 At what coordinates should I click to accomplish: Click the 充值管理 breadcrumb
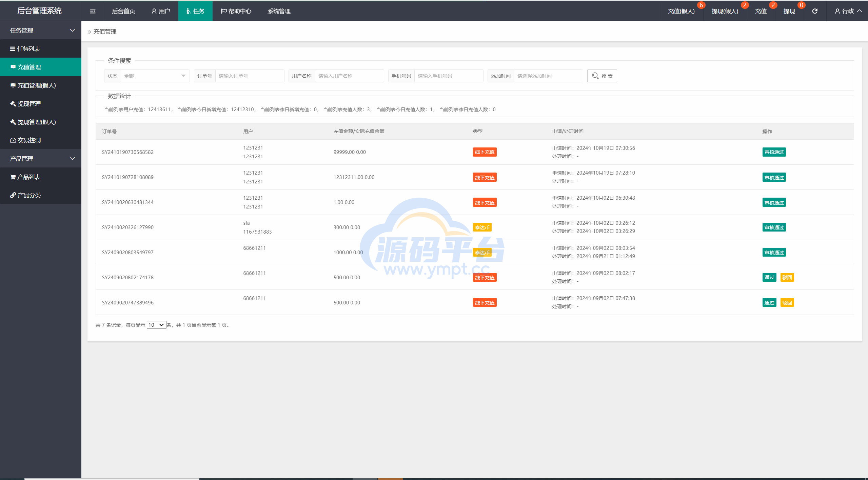coord(105,32)
